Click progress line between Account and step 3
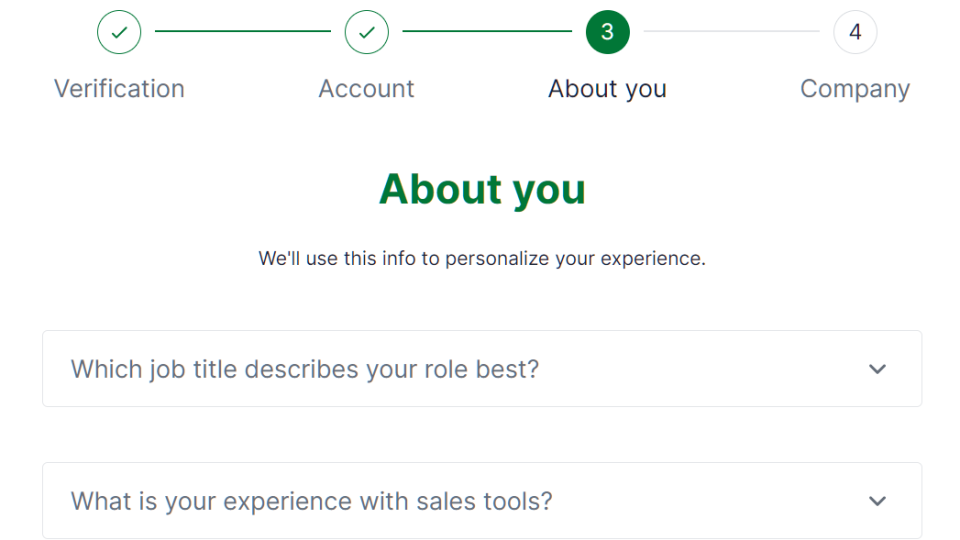This screenshot has width=960, height=540. [x=487, y=31]
